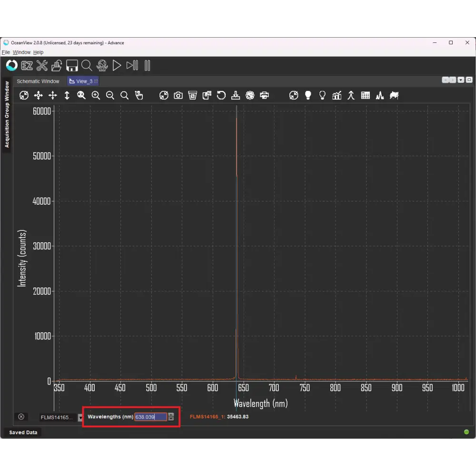Switch to the Schematic Window tab
This screenshot has height=476, width=476.
[x=38, y=81]
